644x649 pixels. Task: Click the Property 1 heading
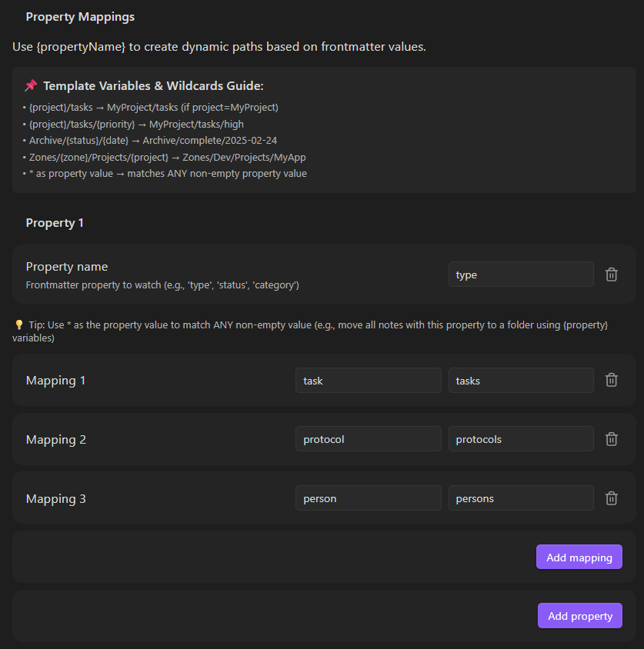click(55, 223)
